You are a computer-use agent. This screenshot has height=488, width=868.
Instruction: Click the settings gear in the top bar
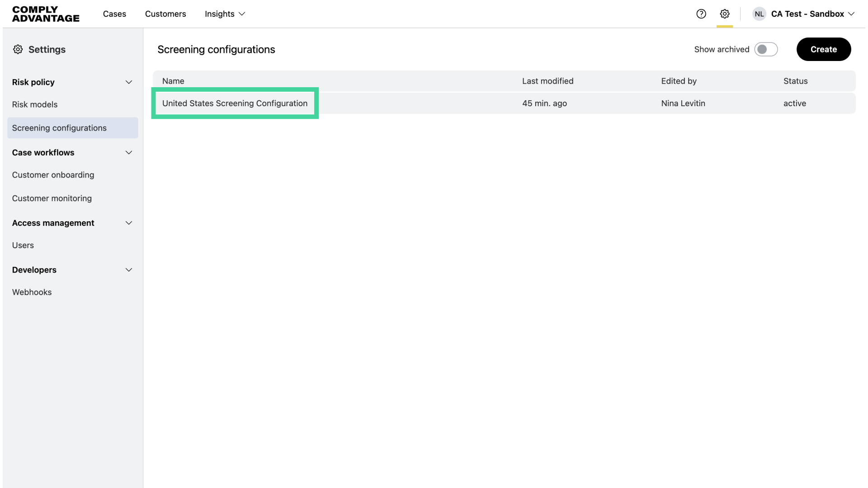click(725, 14)
